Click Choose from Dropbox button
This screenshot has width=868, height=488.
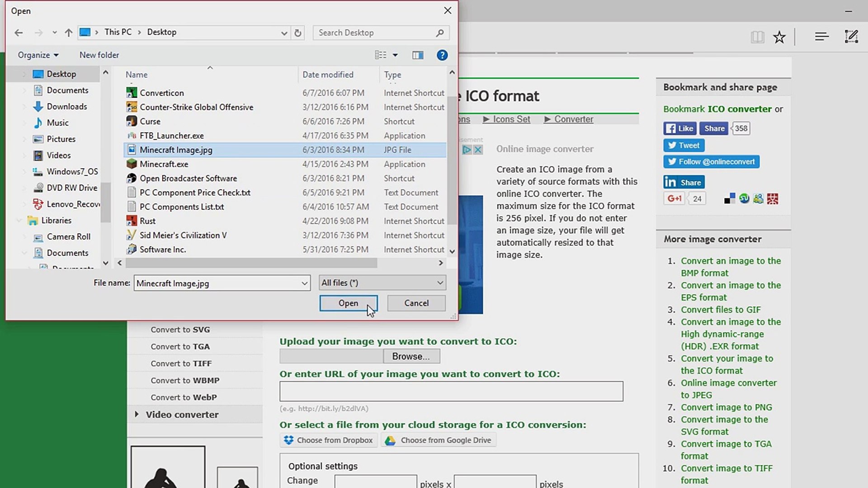328,440
